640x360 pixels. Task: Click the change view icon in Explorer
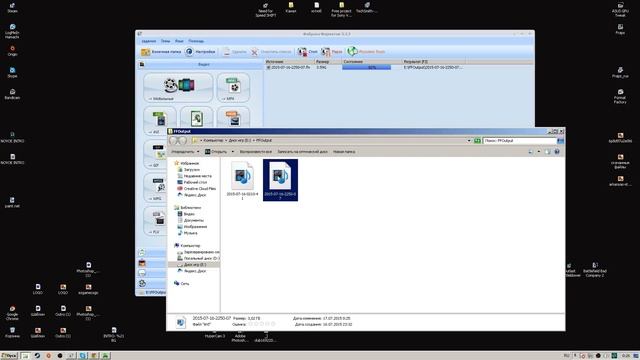(531, 152)
